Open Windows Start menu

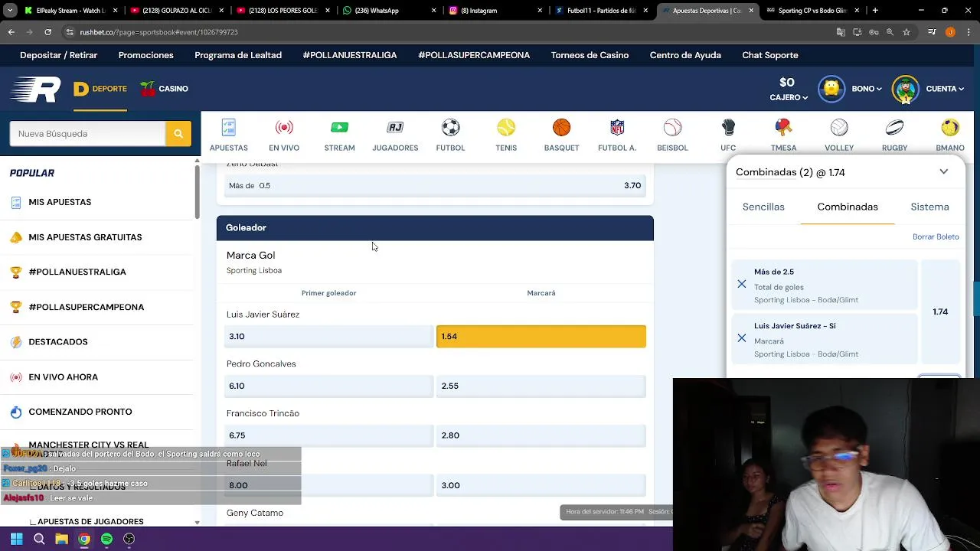point(16,539)
